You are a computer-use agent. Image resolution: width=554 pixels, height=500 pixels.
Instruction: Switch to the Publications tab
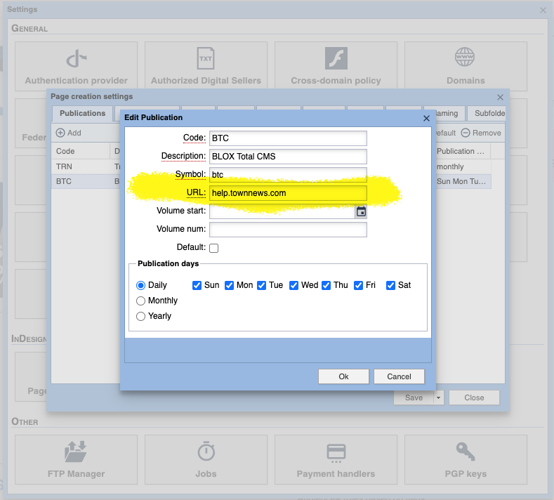click(x=82, y=113)
